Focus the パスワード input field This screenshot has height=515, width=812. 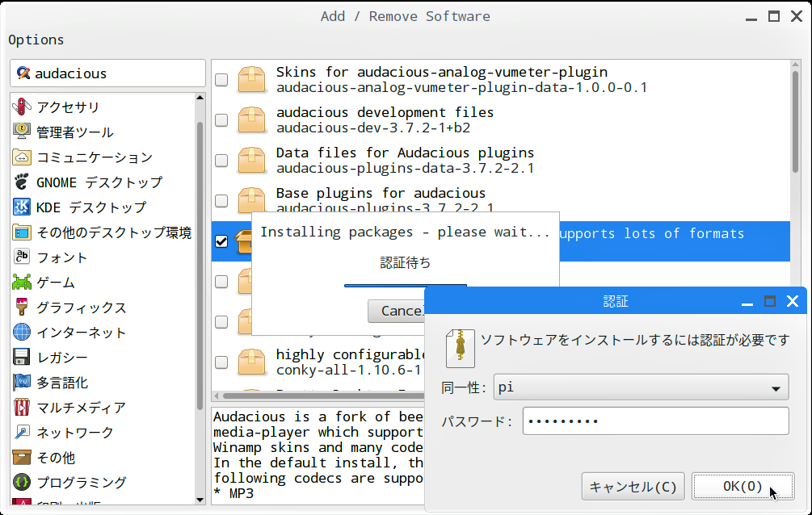click(x=655, y=421)
